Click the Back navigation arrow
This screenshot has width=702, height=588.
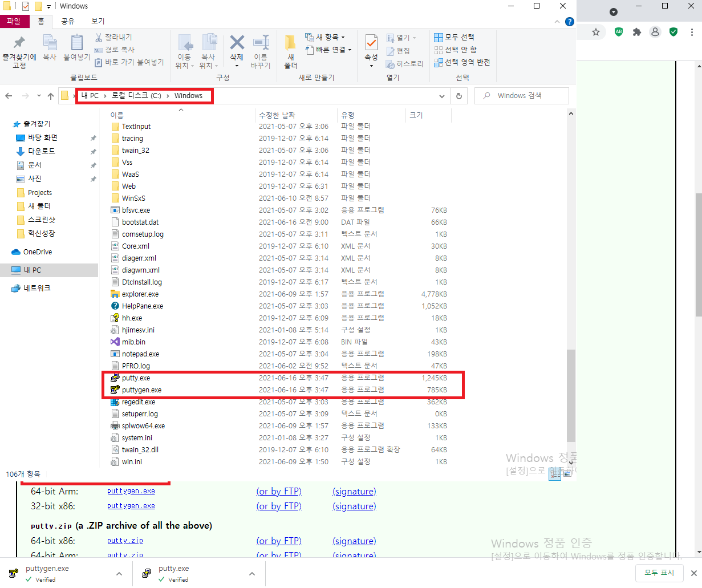click(x=9, y=96)
